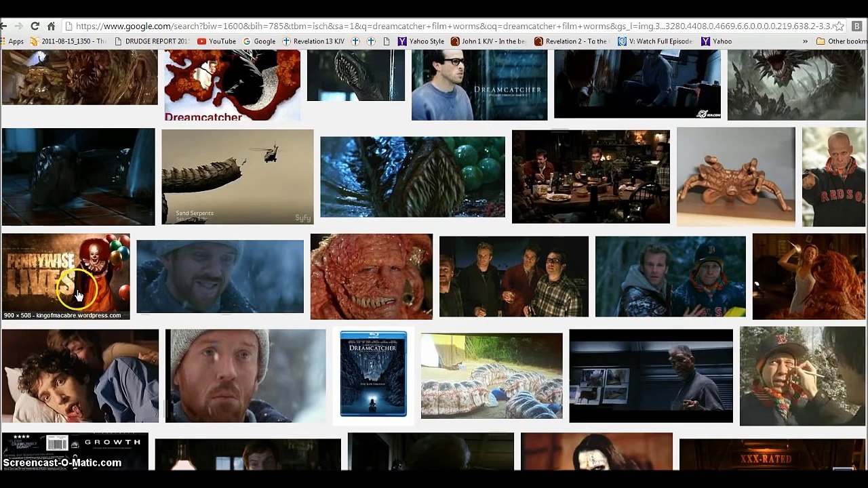Open the gray dragon-like creature thumbnail
This screenshot has width=868, height=488.
pos(797,85)
